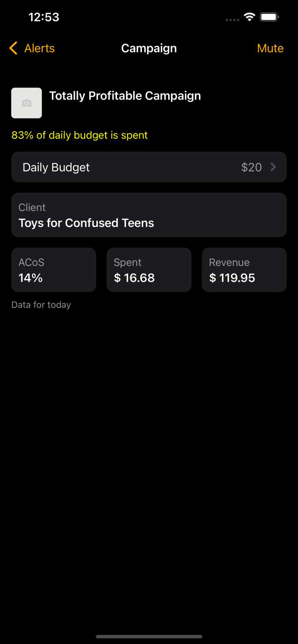The height and width of the screenshot is (644, 298).
Task: Tap the Wi-Fi icon in status bar
Action: [250, 18]
